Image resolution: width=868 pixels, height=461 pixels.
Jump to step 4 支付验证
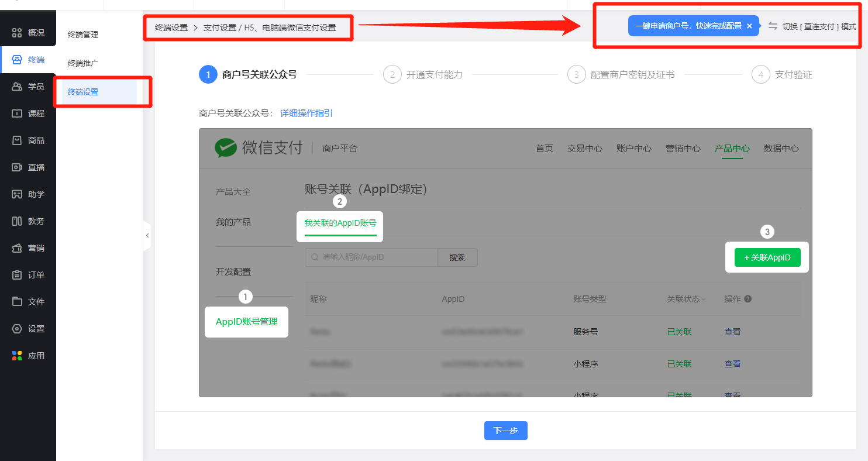tap(782, 75)
